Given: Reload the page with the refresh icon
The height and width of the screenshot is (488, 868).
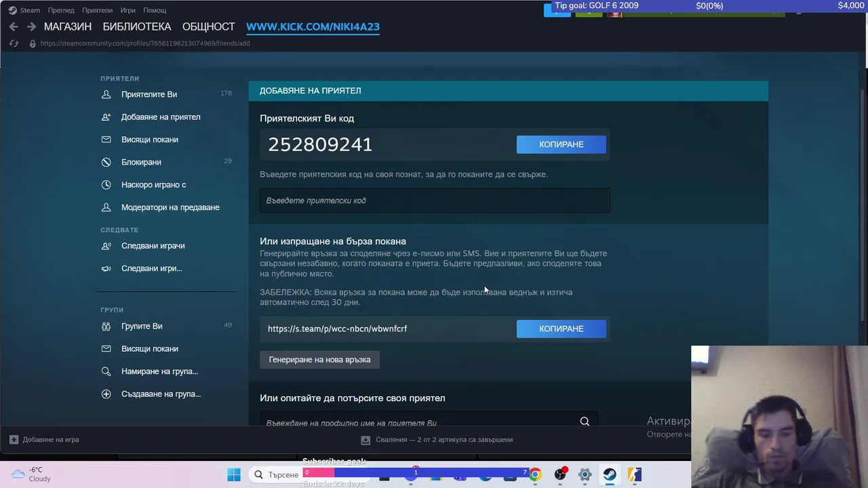Looking at the screenshot, I should (x=14, y=43).
